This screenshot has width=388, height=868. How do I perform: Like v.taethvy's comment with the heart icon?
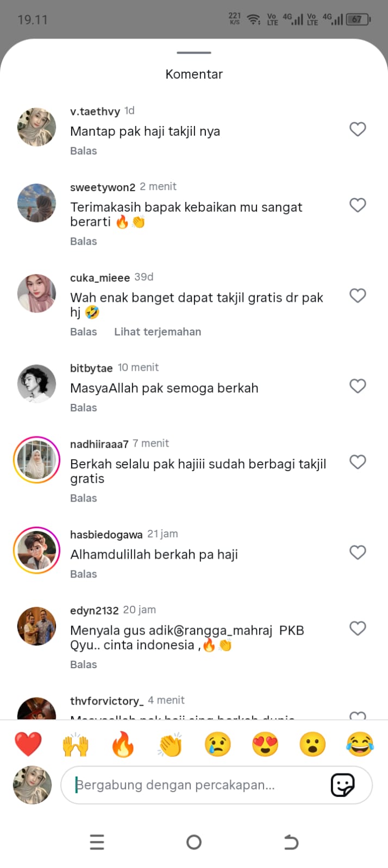(x=358, y=129)
